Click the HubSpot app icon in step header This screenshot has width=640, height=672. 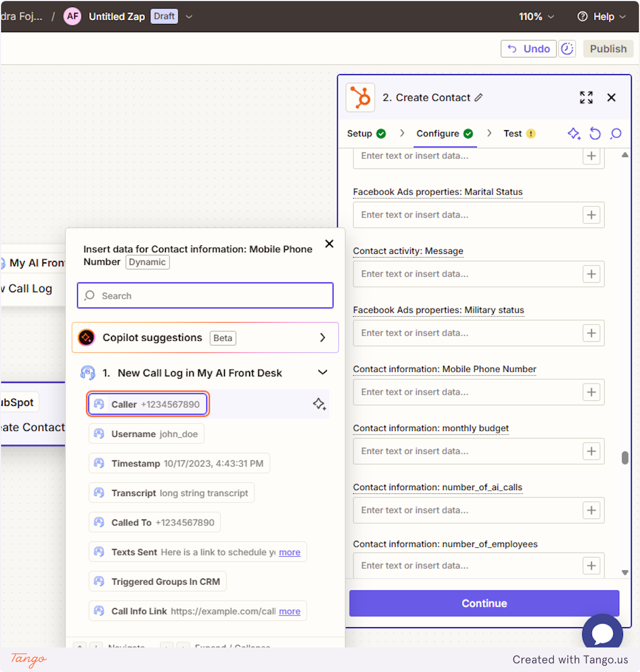tap(361, 98)
